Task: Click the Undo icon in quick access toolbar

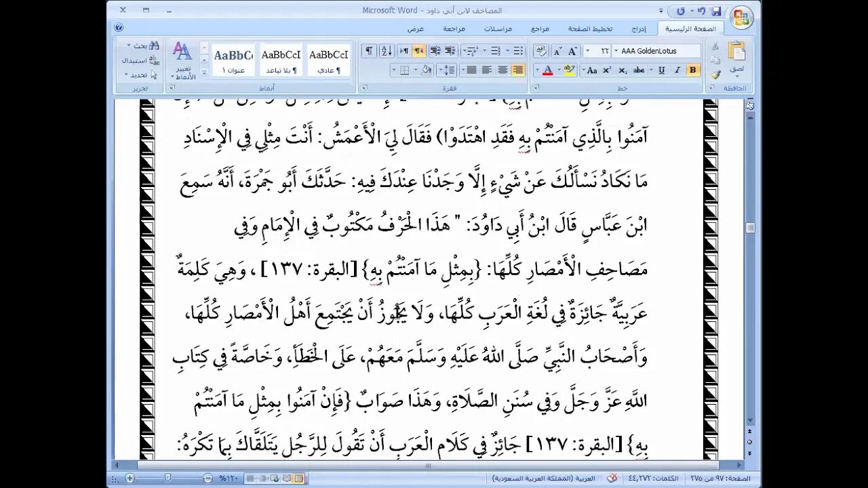Action: tap(703, 11)
